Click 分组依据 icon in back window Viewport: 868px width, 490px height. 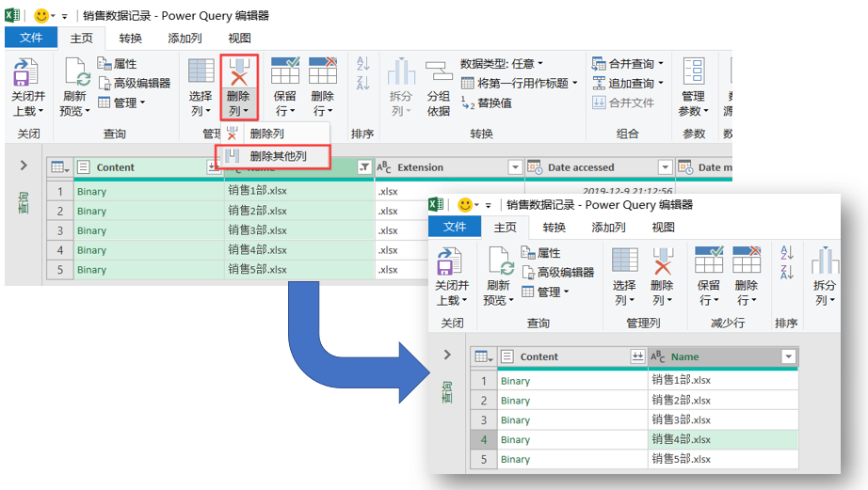(439, 71)
